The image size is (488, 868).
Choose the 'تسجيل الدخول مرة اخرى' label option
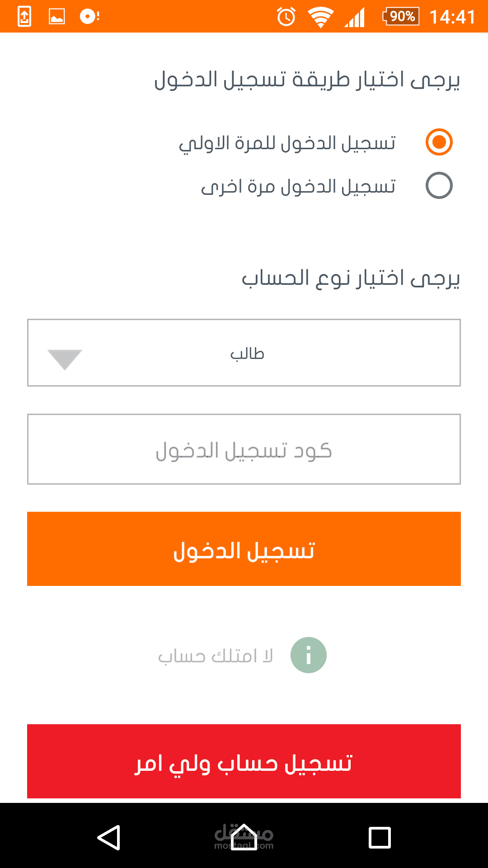[x=298, y=186]
